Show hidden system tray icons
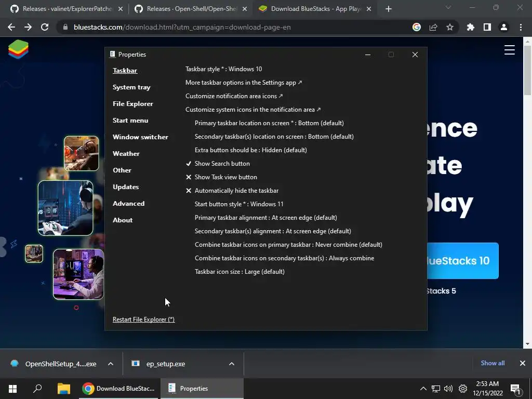The width and height of the screenshot is (532, 399). point(423,389)
